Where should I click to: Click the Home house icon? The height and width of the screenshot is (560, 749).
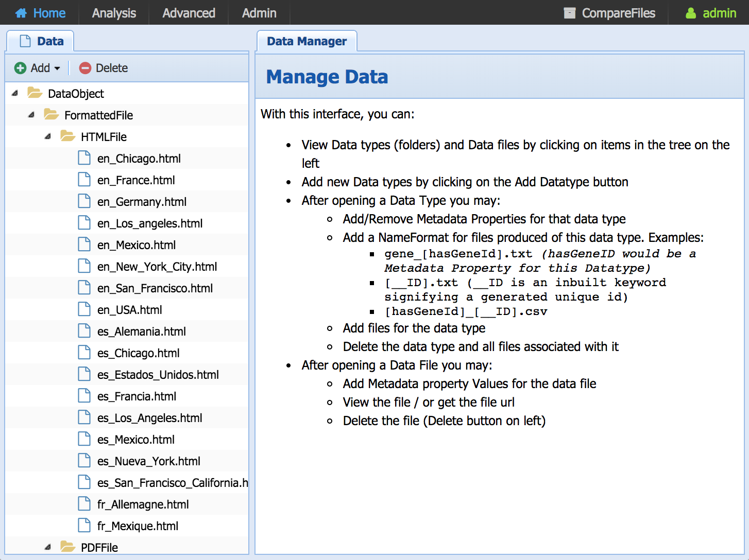click(21, 13)
